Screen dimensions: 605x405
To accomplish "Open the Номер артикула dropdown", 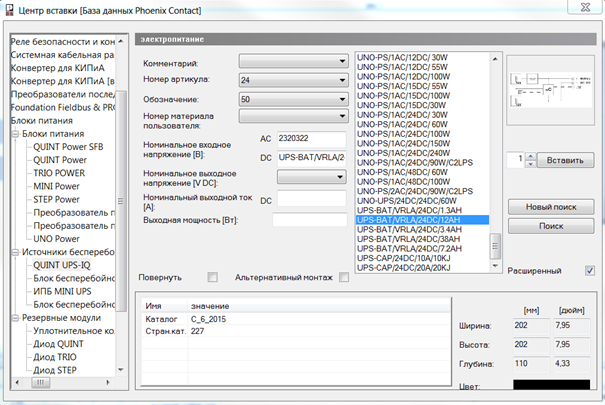I will tap(293, 80).
